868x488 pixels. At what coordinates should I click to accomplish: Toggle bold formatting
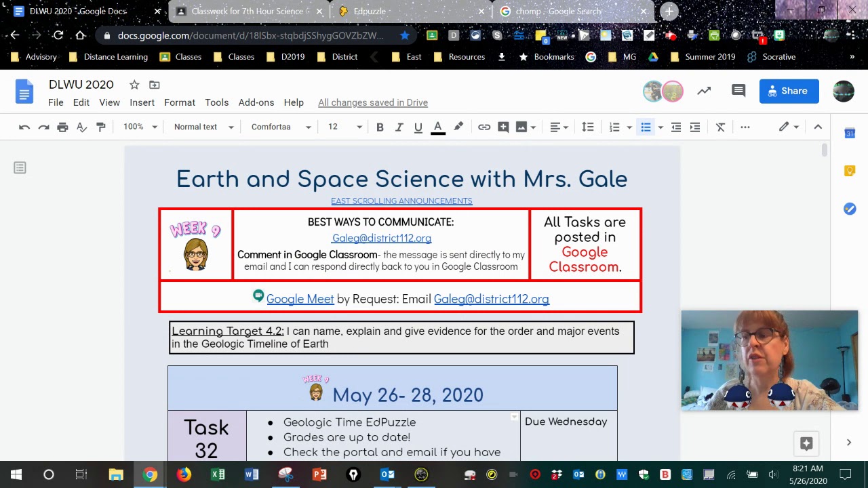pyautogui.click(x=380, y=127)
